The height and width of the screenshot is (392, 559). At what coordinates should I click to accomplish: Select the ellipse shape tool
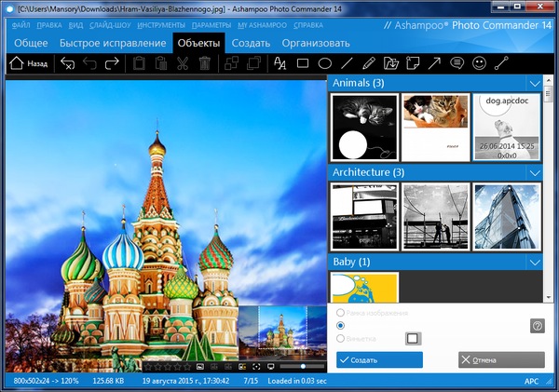click(x=325, y=64)
